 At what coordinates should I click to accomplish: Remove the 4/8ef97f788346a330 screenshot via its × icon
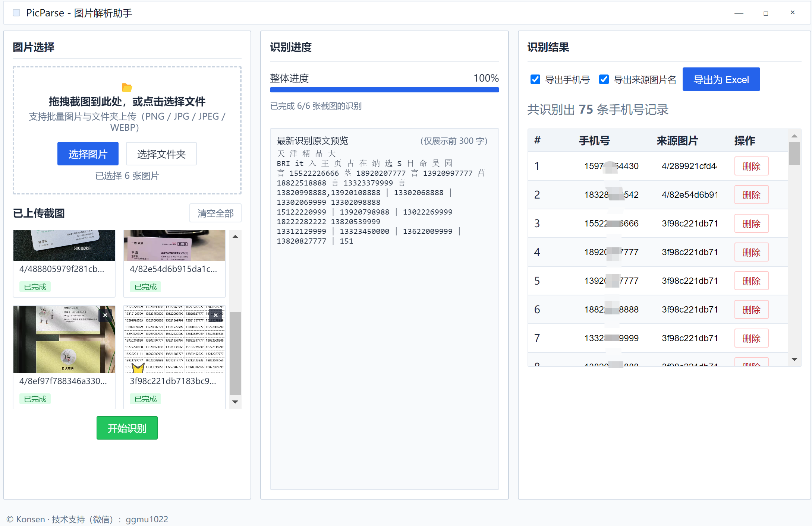106,315
